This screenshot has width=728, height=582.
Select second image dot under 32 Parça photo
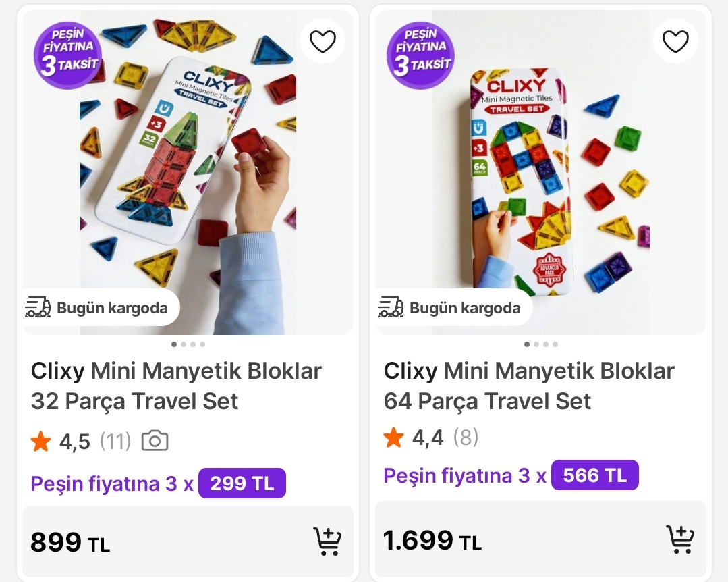(x=184, y=344)
